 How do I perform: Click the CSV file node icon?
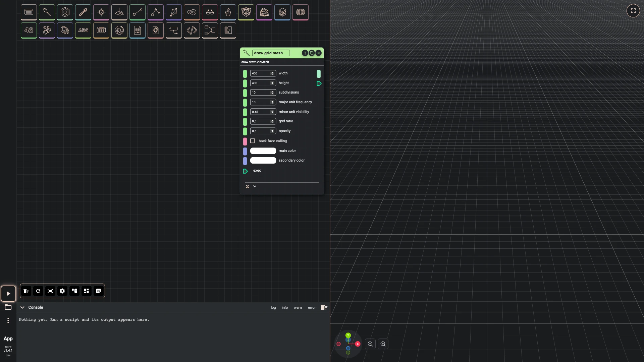[138, 31]
